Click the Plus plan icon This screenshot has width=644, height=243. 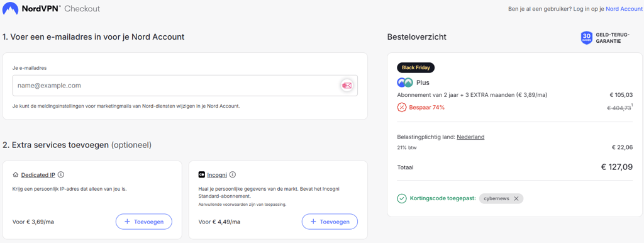405,82
